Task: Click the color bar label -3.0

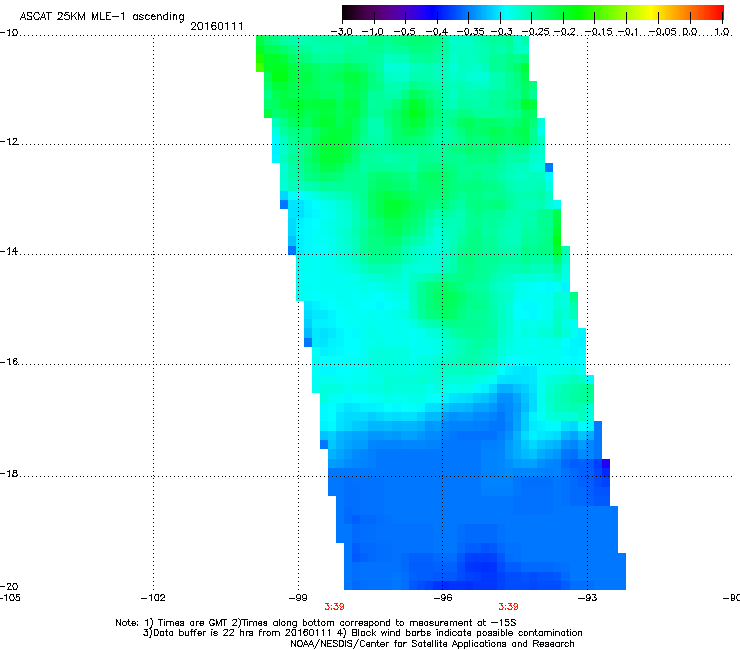Action: click(341, 32)
